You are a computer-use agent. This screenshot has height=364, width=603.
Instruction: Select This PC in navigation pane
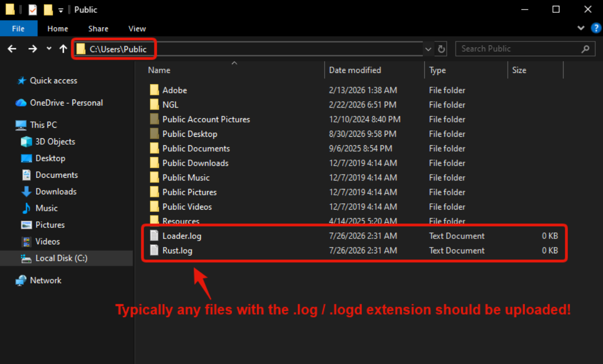tap(43, 125)
